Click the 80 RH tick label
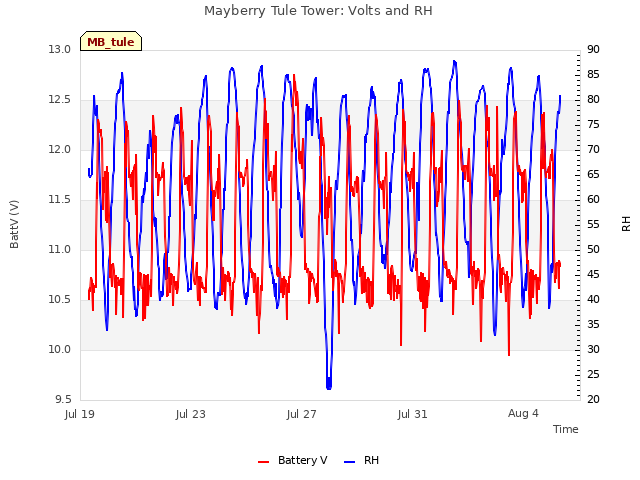This screenshot has width=640, height=480. [x=593, y=100]
